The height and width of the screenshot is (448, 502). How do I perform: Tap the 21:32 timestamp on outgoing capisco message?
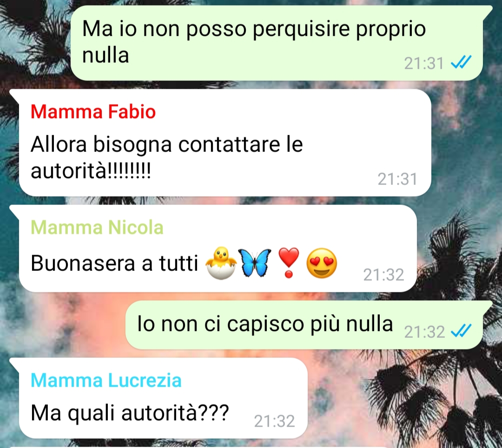pos(424,332)
